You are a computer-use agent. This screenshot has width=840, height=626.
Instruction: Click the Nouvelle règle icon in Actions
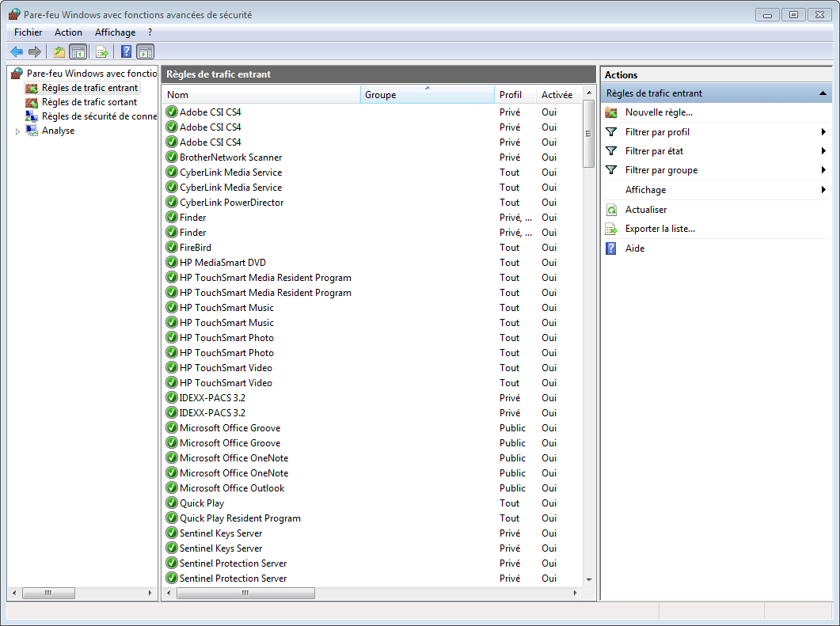[x=611, y=112]
